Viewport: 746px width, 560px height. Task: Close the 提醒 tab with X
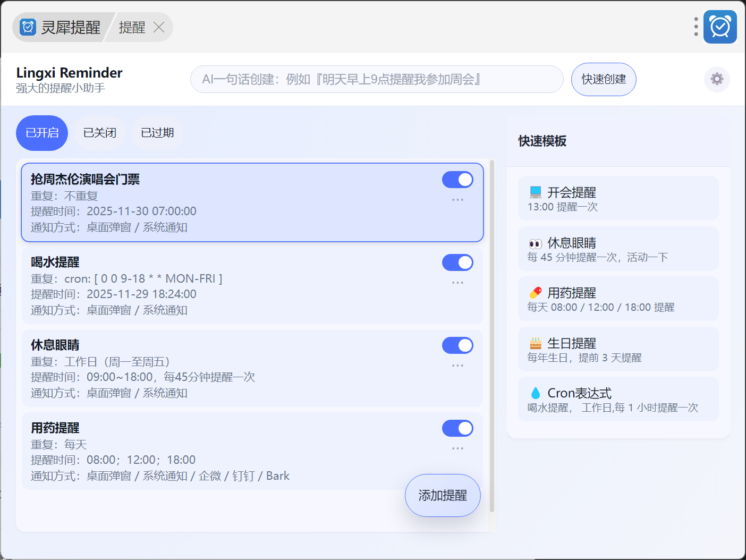(x=159, y=27)
